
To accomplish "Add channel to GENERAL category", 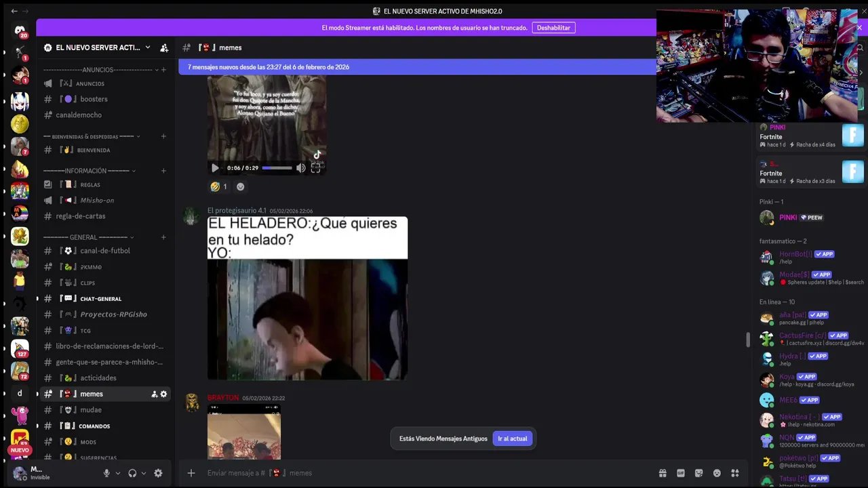I will (x=163, y=237).
